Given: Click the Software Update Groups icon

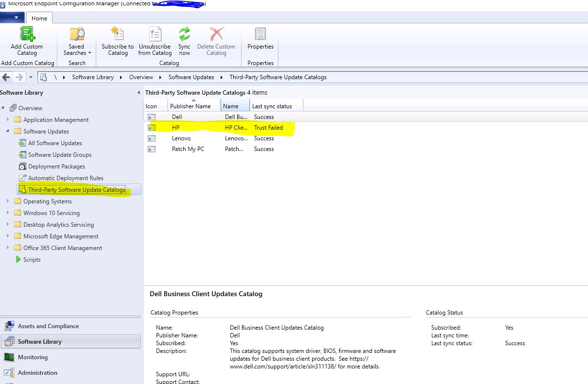Looking at the screenshot, I should (x=22, y=154).
